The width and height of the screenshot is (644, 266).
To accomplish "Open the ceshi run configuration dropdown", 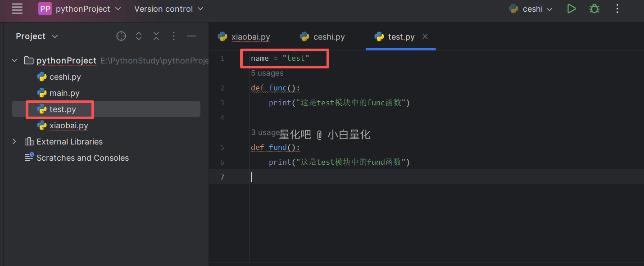I will tap(531, 9).
